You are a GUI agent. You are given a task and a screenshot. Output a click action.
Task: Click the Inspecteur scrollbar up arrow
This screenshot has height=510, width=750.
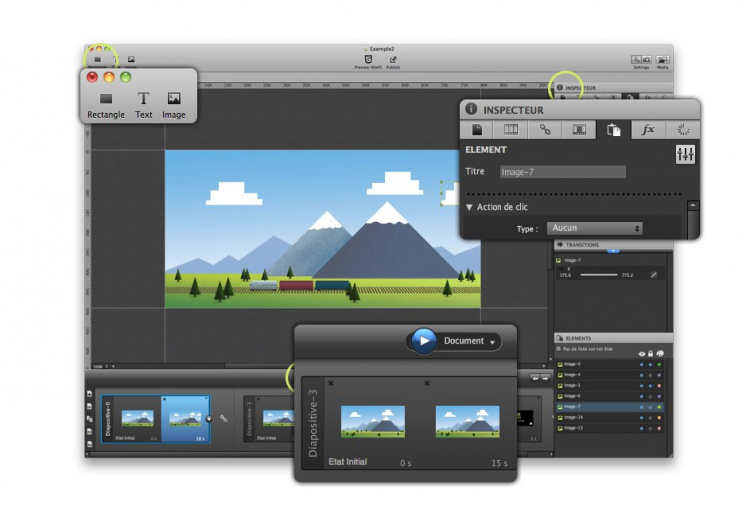693,206
